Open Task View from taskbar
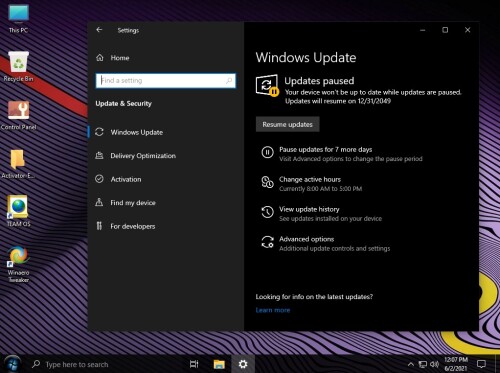This screenshot has width=500, height=373. [x=194, y=364]
